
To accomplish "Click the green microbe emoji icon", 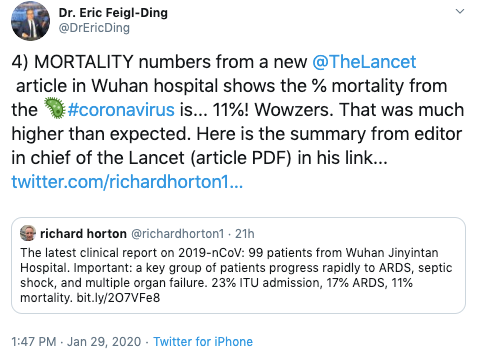I will pos(54,108).
